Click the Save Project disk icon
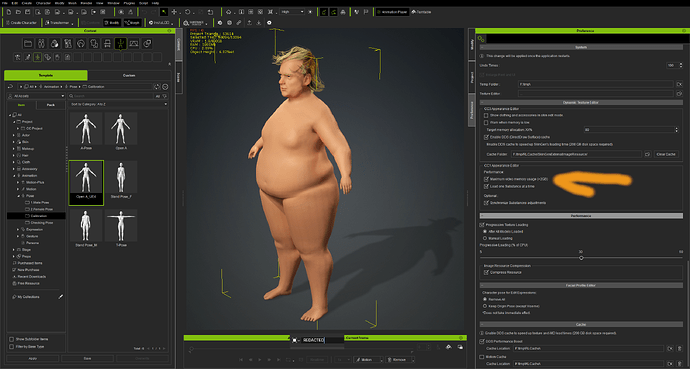 tap(28, 12)
